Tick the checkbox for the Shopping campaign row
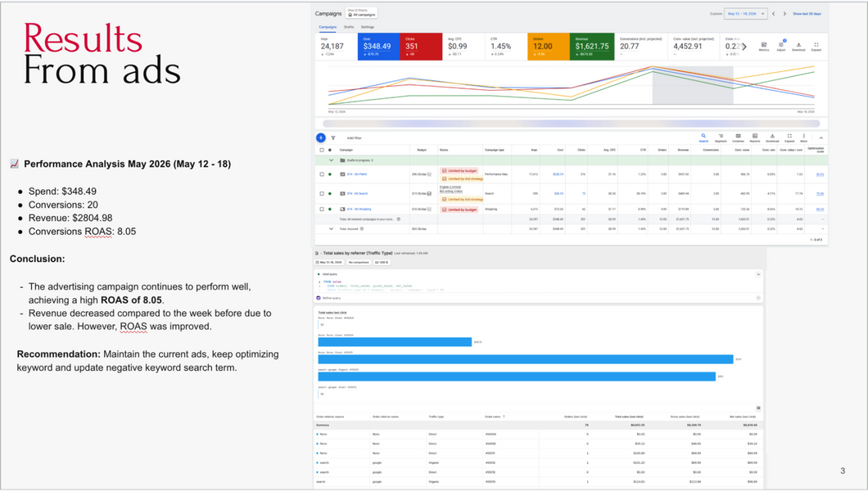The image size is (868, 491). click(x=322, y=209)
